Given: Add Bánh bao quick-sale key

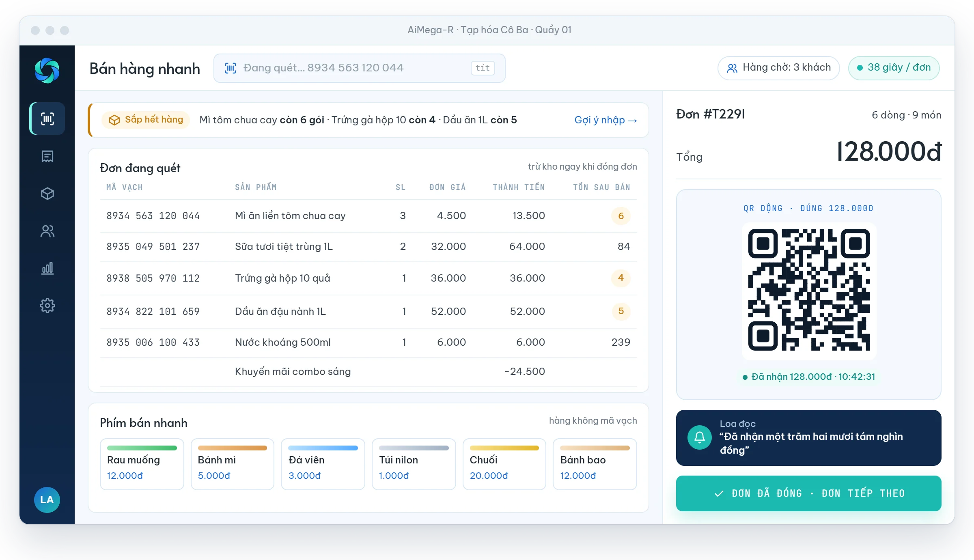Looking at the screenshot, I should pos(595,464).
